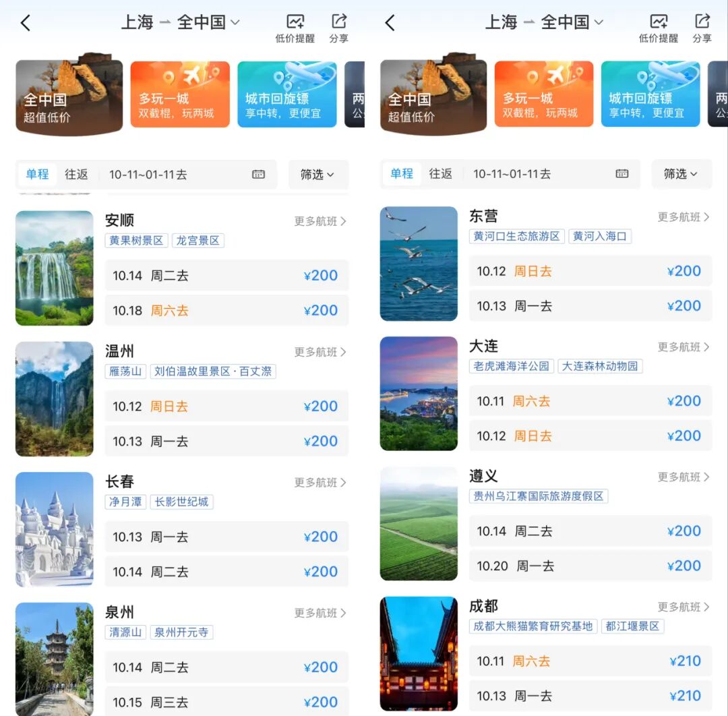Tap the 全中国超值低价 banner

(x=69, y=94)
